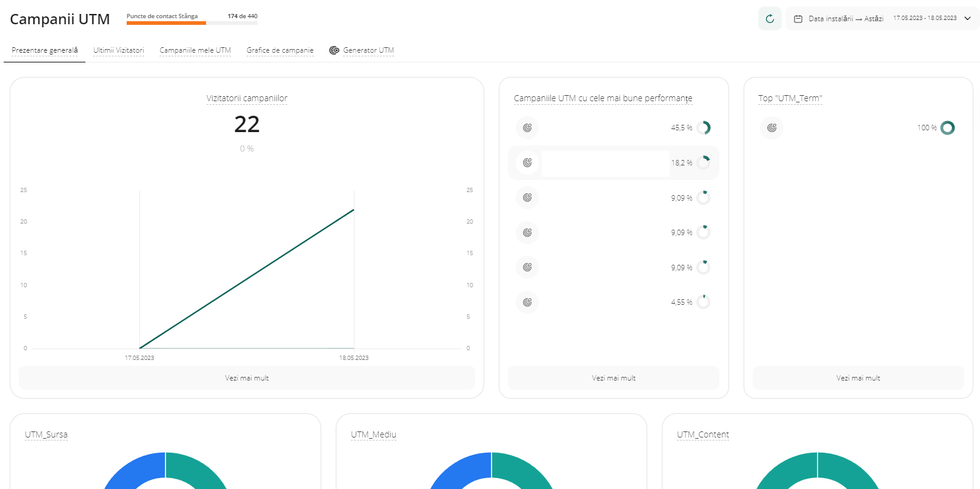
Task: Click the Puncte de contact progress bar
Action: point(192,23)
